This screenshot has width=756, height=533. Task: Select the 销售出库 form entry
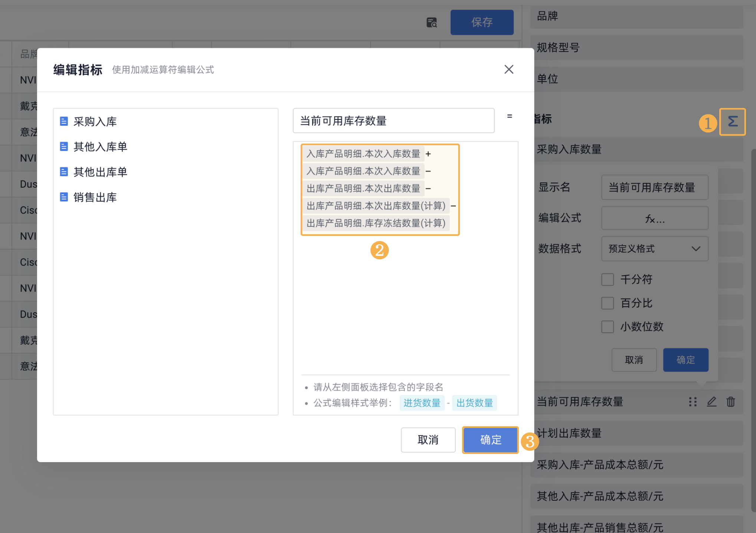tap(95, 197)
